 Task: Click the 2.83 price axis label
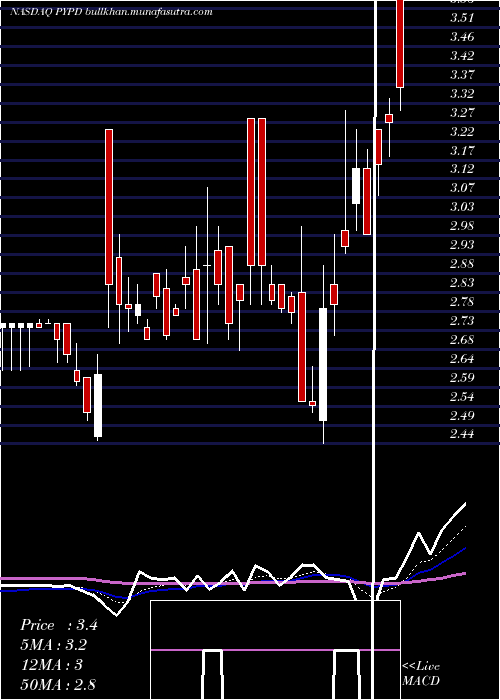point(461,283)
